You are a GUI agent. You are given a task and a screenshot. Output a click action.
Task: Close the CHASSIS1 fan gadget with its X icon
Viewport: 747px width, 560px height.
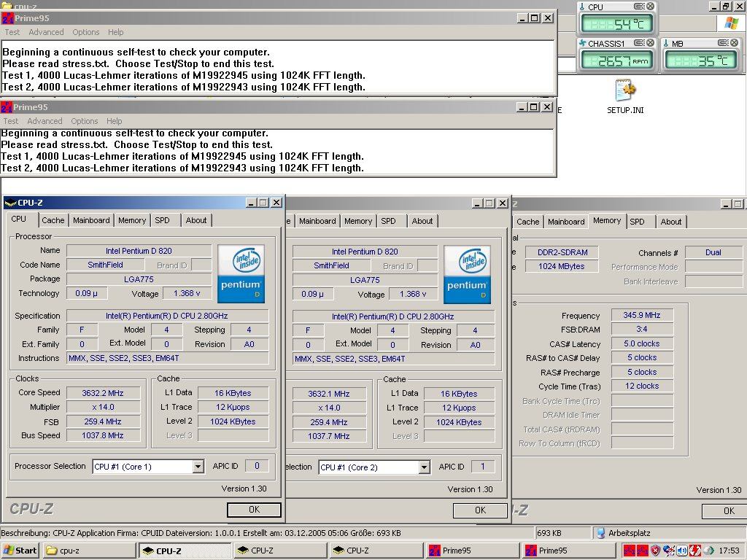[x=650, y=43]
